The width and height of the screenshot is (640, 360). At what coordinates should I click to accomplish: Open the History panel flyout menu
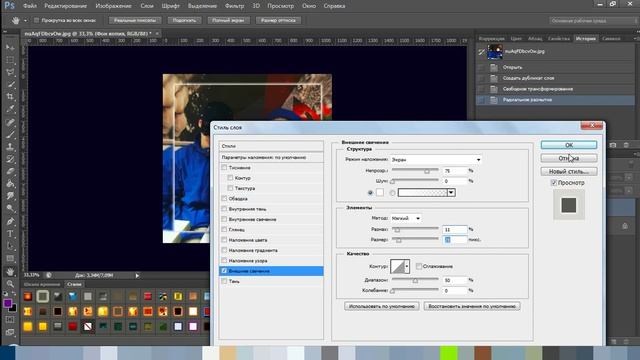[636, 38]
